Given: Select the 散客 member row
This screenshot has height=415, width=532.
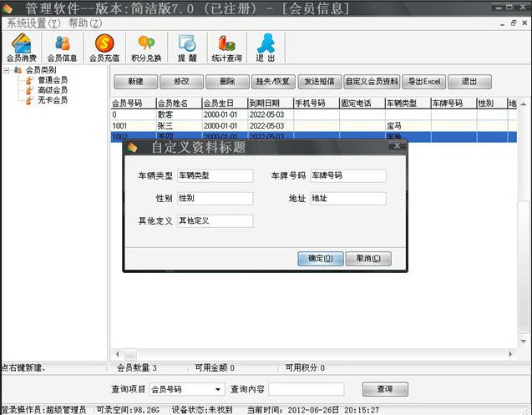Looking at the screenshot, I should 314,114.
